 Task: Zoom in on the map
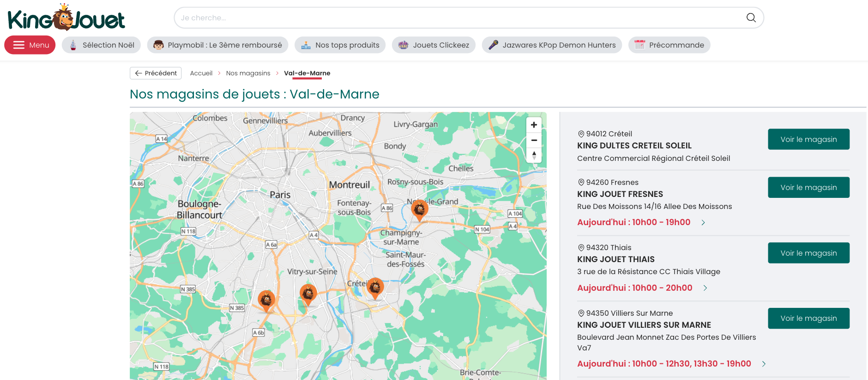point(534,125)
